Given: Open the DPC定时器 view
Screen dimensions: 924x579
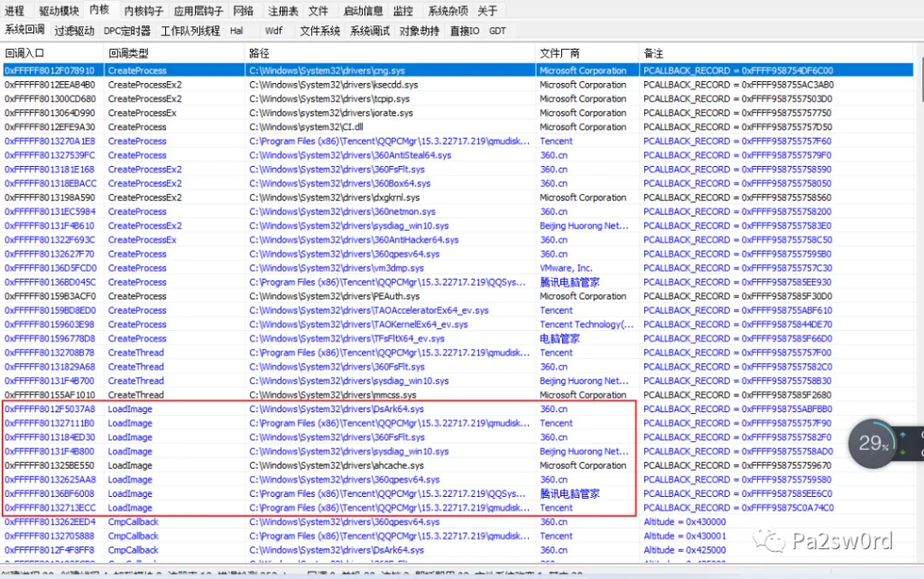Looking at the screenshot, I should 126,30.
